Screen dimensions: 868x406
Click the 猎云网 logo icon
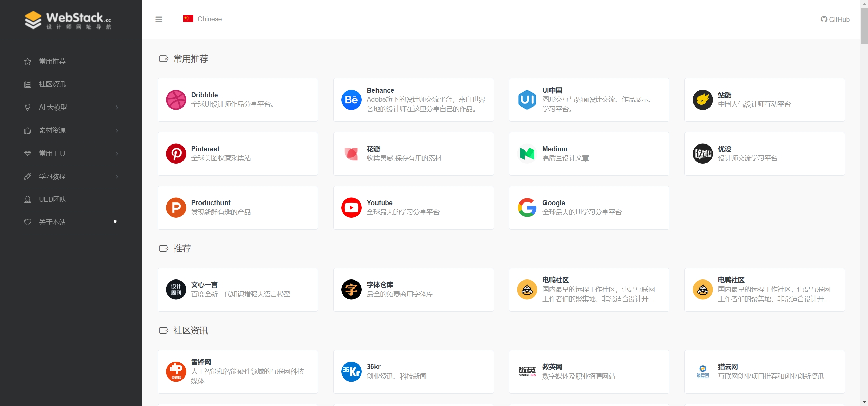tap(702, 372)
